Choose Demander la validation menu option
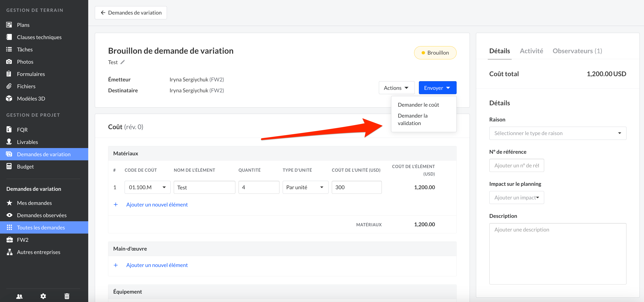 (x=413, y=119)
